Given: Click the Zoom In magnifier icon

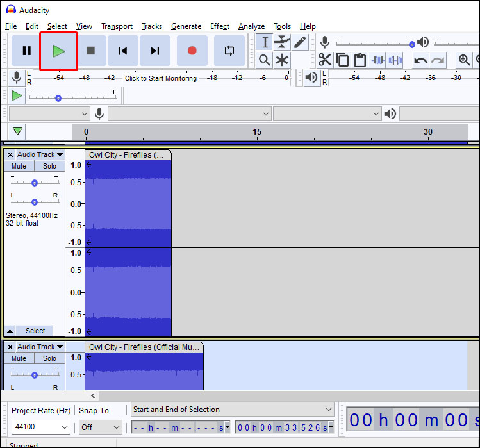Looking at the screenshot, I should [x=464, y=60].
